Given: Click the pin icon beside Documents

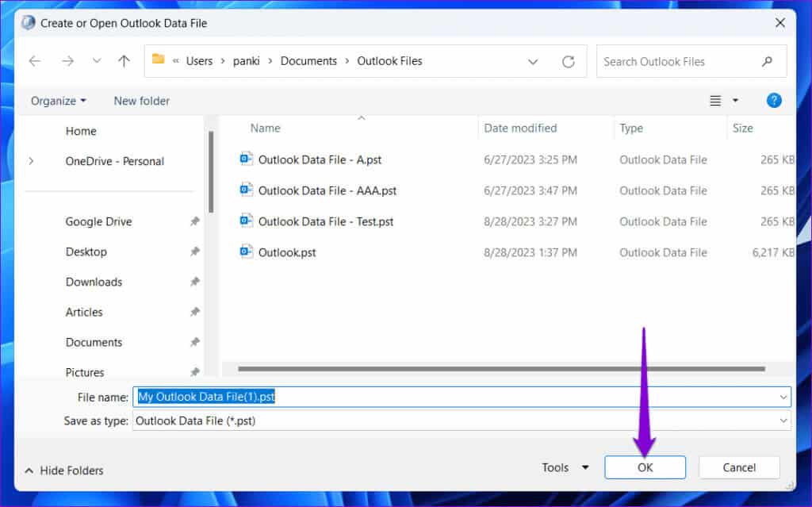Looking at the screenshot, I should pos(195,342).
